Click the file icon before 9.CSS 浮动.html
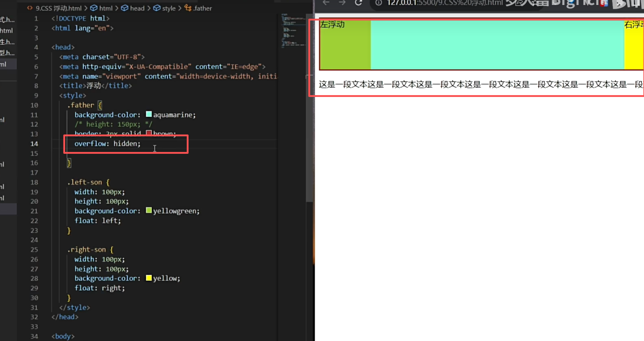Viewport: 644px width, 341px height. (30, 8)
